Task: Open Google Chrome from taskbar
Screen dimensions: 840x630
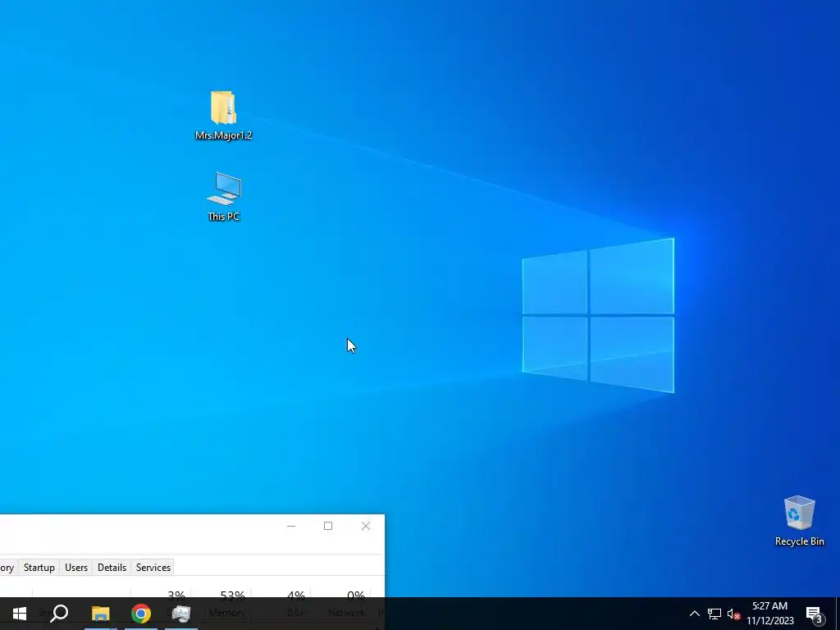Action: [141, 614]
